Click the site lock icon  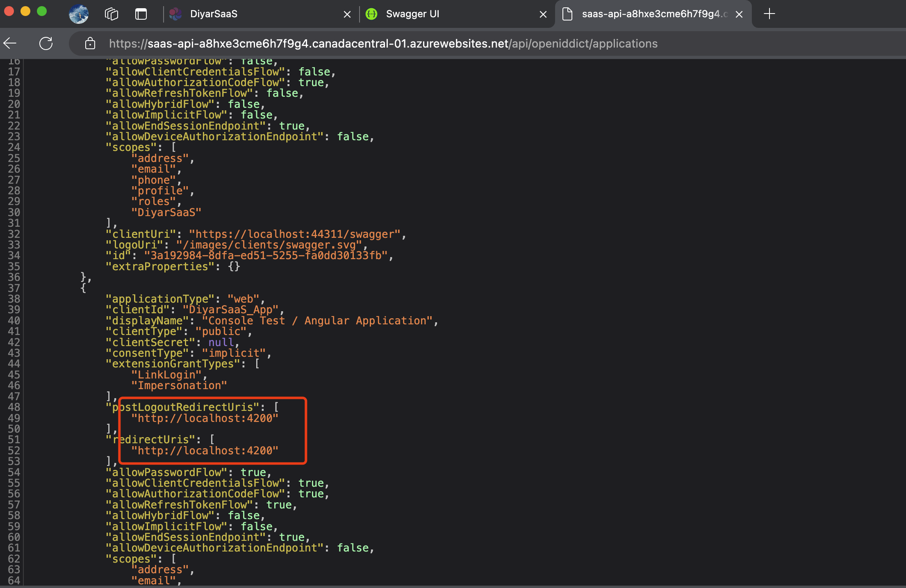click(x=90, y=43)
